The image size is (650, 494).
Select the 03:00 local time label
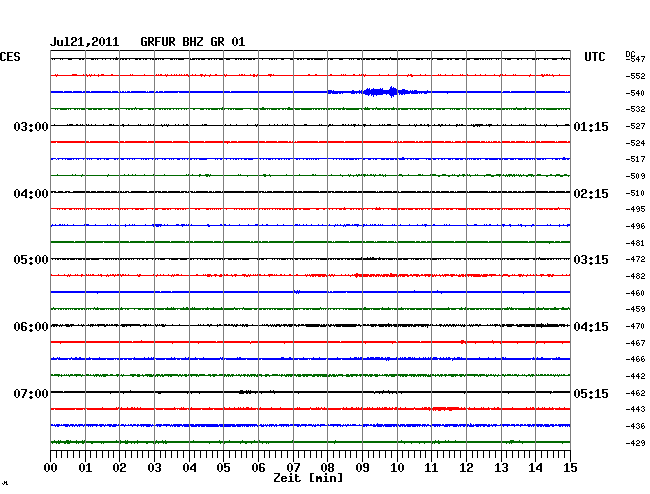coord(31,126)
